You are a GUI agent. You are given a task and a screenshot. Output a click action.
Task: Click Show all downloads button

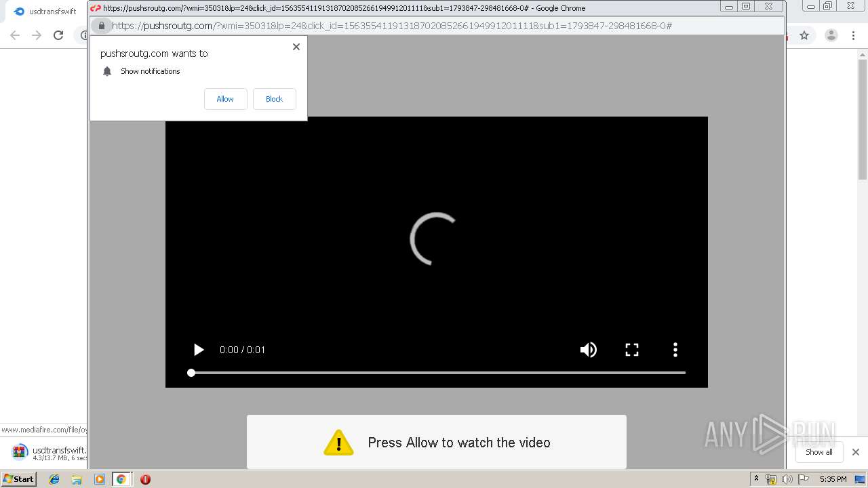tap(819, 452)
